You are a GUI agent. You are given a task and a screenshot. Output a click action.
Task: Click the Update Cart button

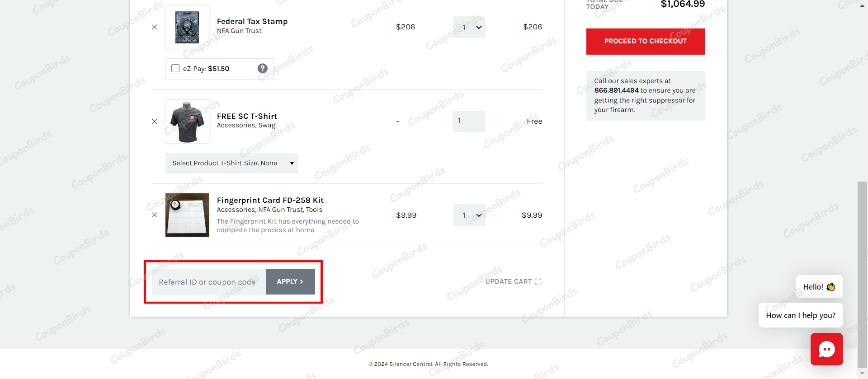[x=514, y=281]
